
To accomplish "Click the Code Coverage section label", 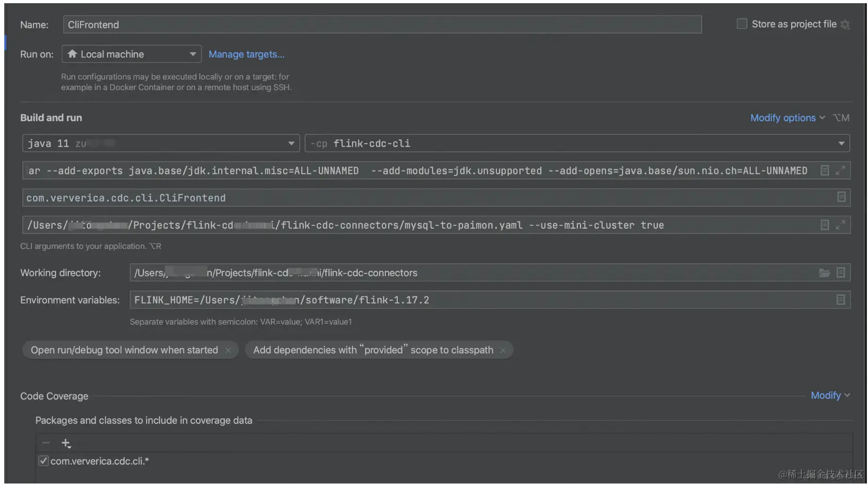I will click(x=54, y=396).
